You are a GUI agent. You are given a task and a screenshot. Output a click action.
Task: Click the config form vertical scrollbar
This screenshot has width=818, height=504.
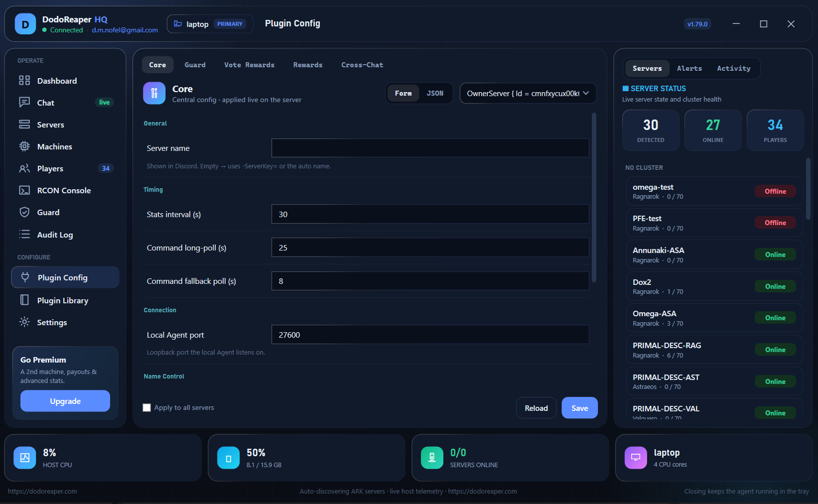[594, 197]
